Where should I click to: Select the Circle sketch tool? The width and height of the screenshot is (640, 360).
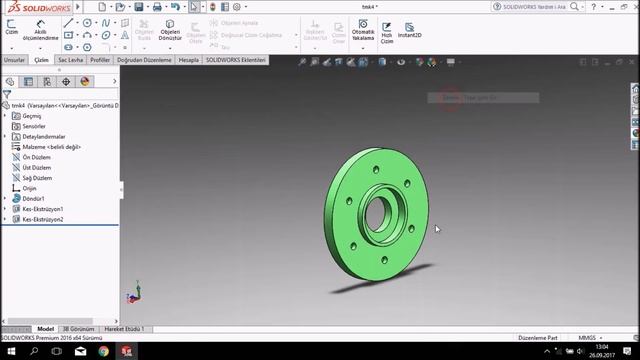point(87,23)
